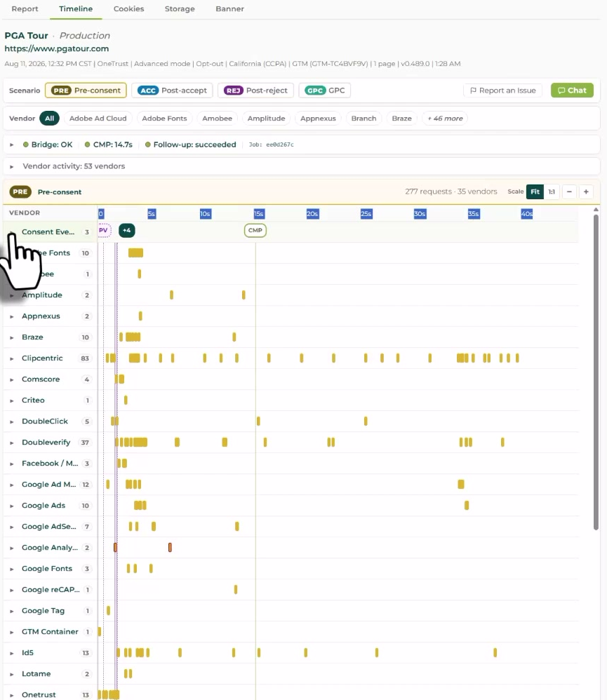Open the Chat button

tap(572, 90)
